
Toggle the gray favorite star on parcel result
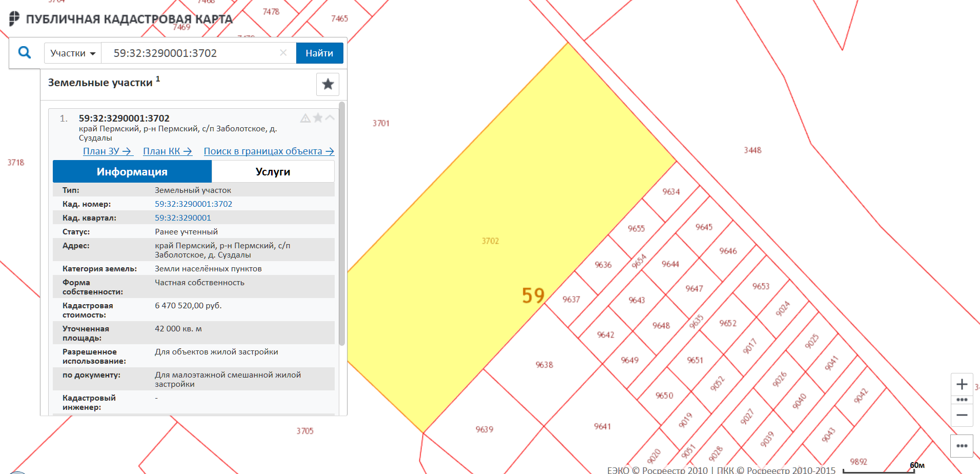(318, 118)
